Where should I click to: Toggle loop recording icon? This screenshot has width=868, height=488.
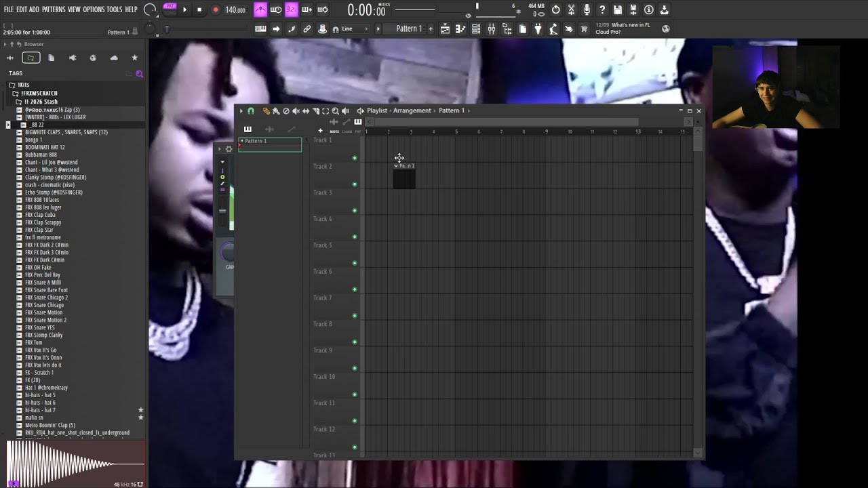323,9
